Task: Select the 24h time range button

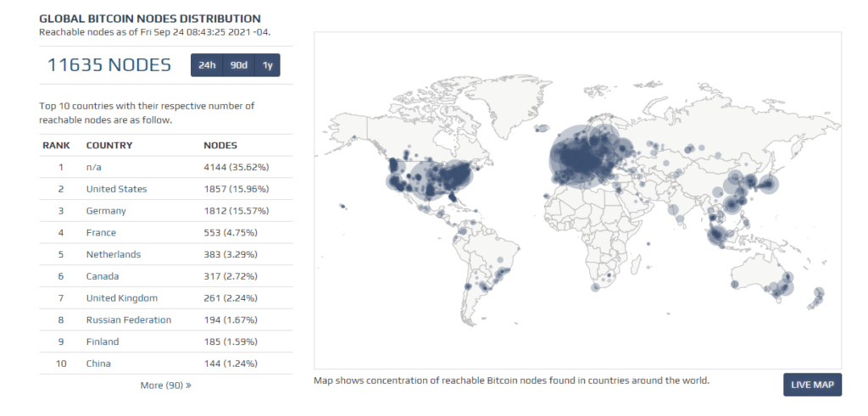Action: [207, 65]
